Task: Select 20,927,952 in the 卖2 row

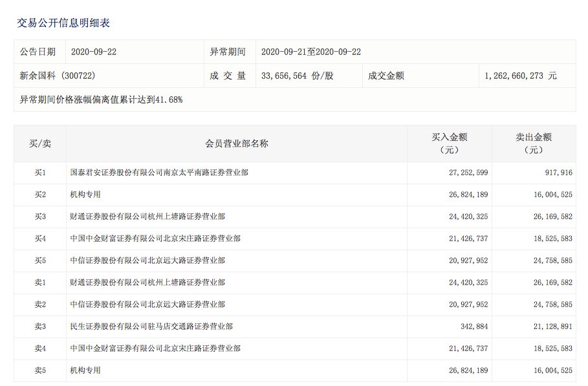Action: (x=468, y=305)
